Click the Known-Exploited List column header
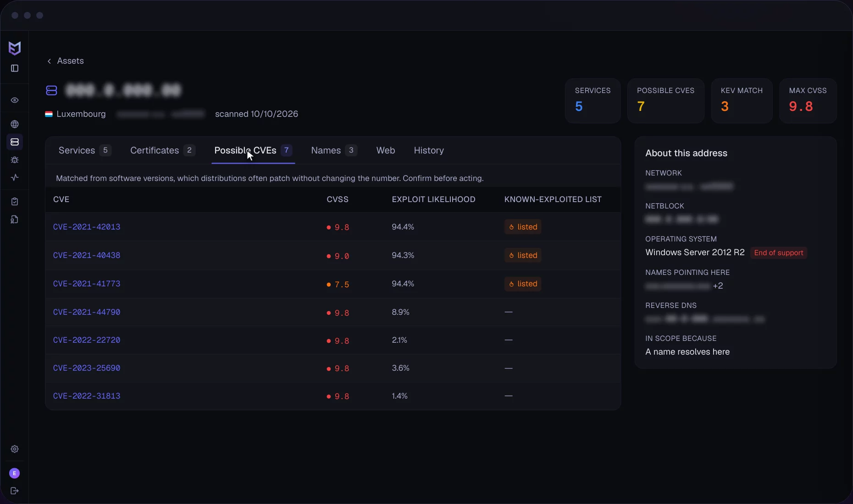The height and width of the screenshot is (504, 853). pyautogui.click(x=553, y=199)
